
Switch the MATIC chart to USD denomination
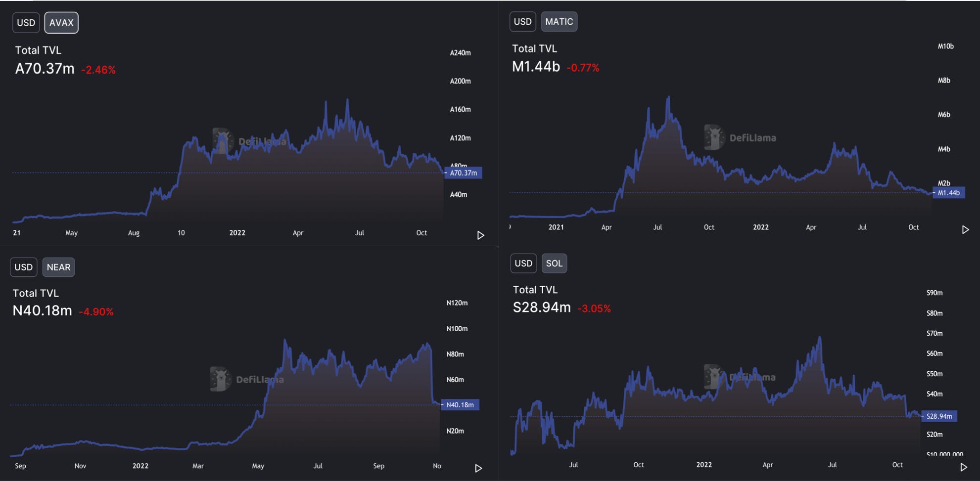523,21
